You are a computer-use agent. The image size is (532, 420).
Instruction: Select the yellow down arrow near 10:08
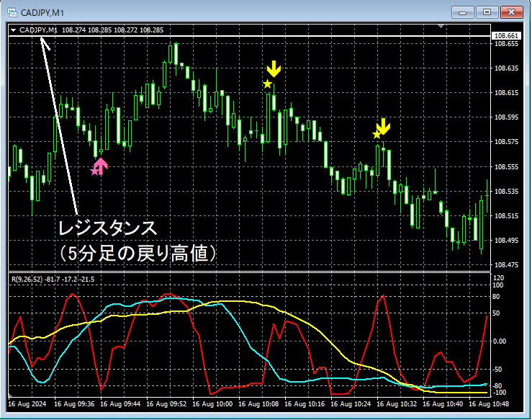coord(274,69)
